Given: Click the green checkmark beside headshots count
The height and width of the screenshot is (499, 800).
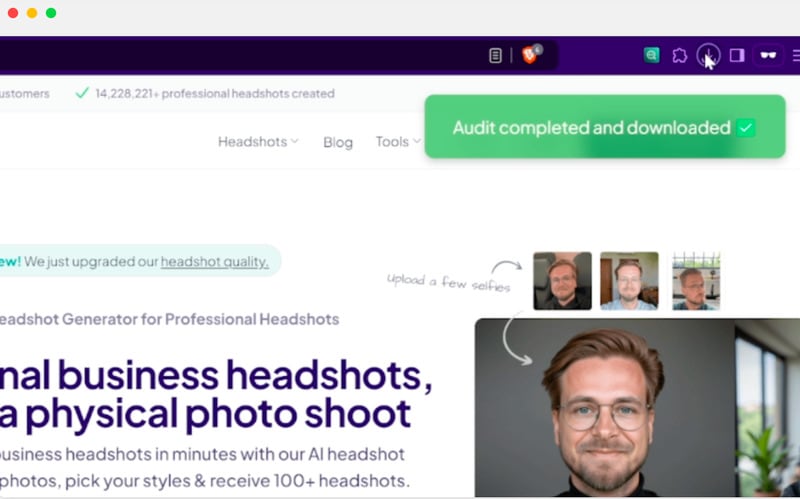Looking at the screenshot, I should pyautogui.click(x=82, y=93).
